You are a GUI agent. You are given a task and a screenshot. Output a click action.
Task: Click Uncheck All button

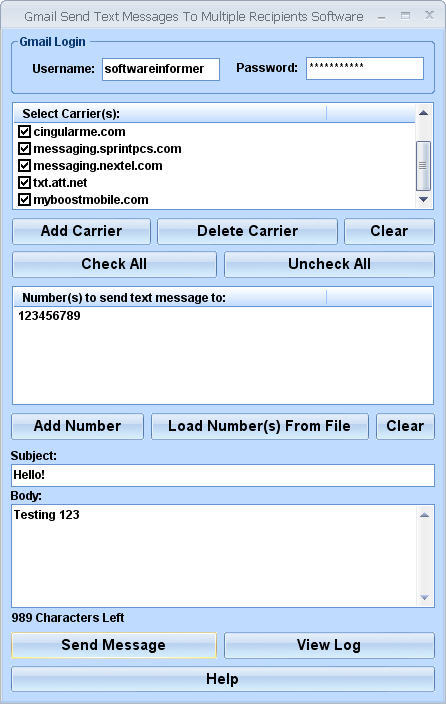pyautogui.click(x=329, y=264)
